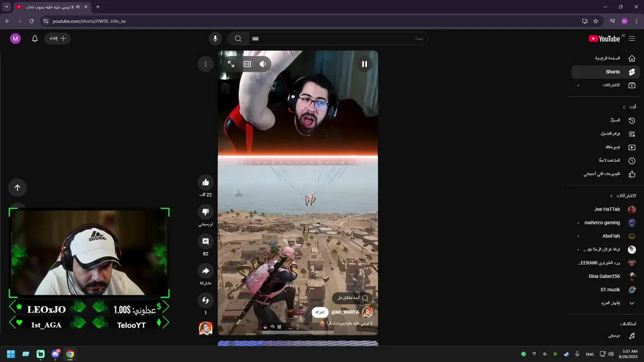Expand the Short to fullscreen
The width and height of the screenshot is (644, 362).
[x=231, y=64]
